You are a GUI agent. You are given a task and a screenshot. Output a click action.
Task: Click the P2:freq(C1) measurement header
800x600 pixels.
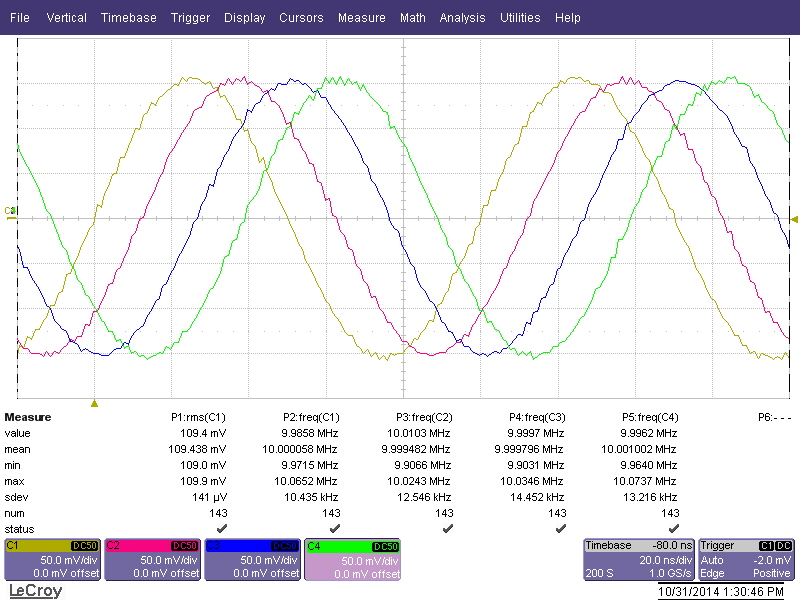point(311,417)
